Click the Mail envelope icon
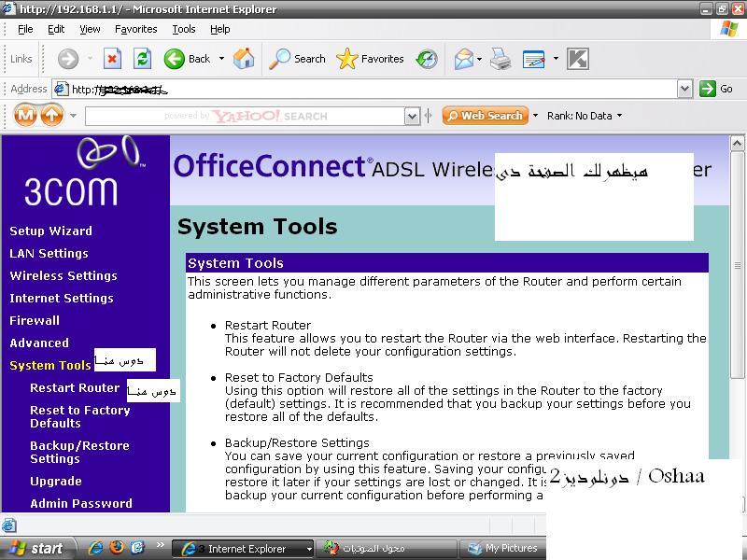 [x=464, y=59]
